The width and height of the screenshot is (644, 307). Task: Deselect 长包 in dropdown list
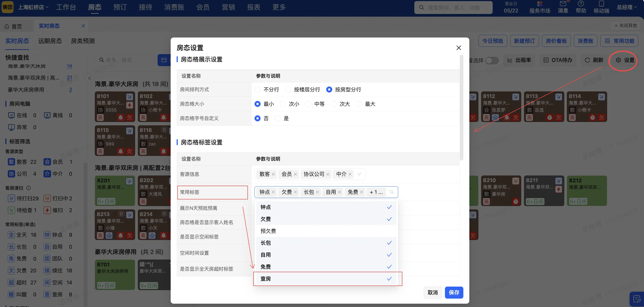pyautogui.click(x=326, y=243)
